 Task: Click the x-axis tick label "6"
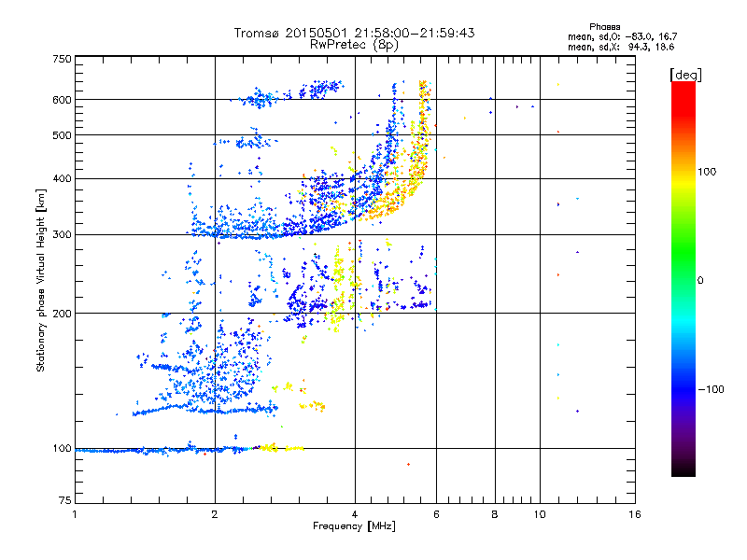(436, 514)
